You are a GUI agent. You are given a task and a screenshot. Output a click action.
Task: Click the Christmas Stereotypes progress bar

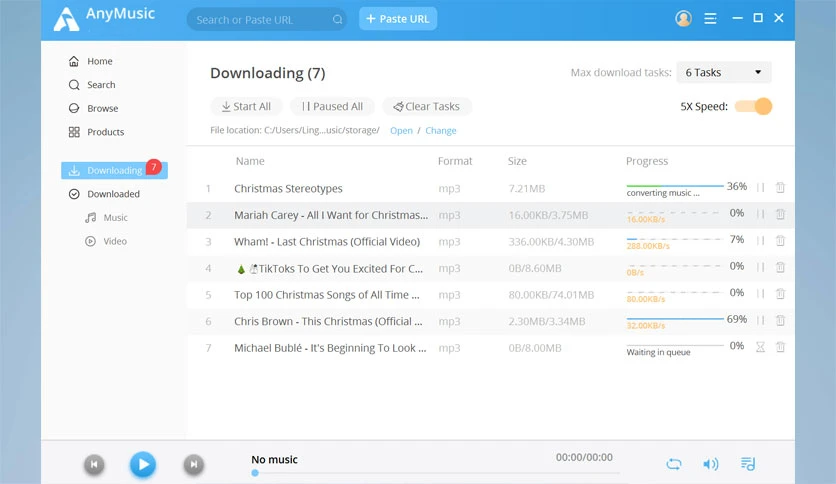pos(675,186)
